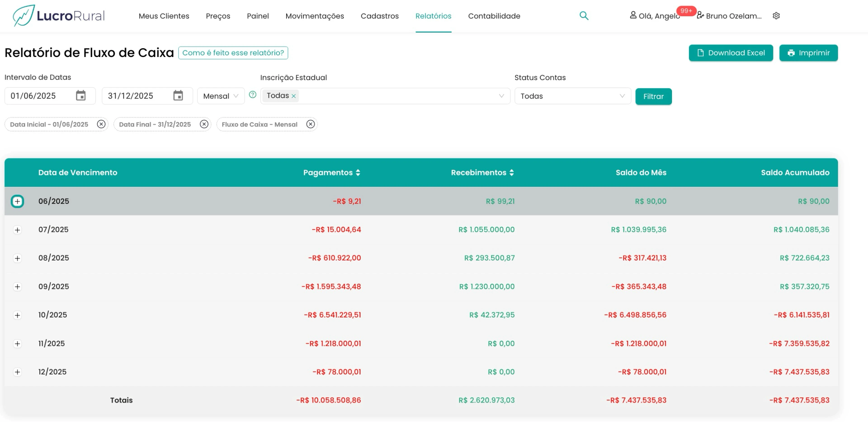The height and width of the screenshot is (422, 868).
Task: Go to Movimentações menu
Action: (x=314, y=16)
